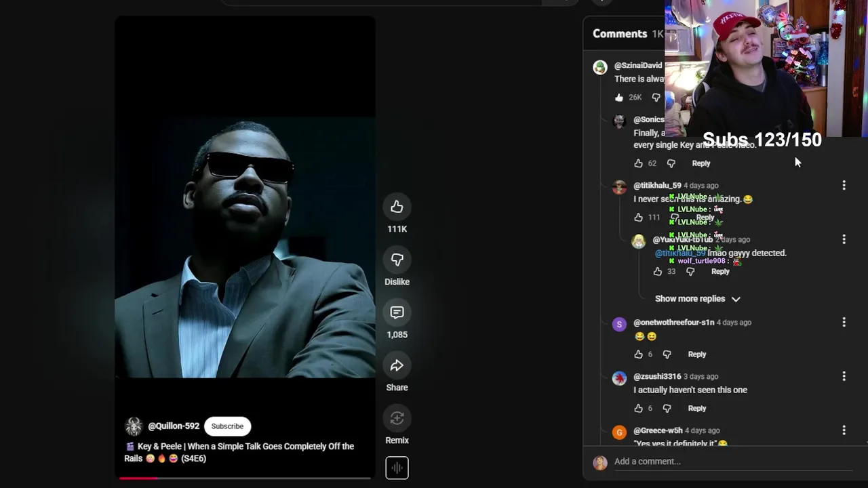This screenshot has height=488, width=868.
Task: Like onetwothreefour-s1n's emoji comment
Action: 638,354
